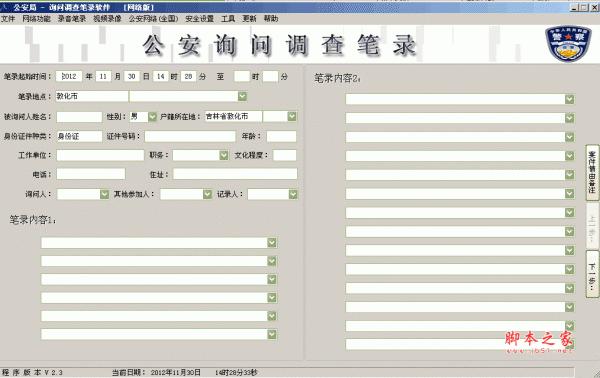Click the police badge emblem
The height and width of the screenshot is (378, 600).
(x=568, y=44)
